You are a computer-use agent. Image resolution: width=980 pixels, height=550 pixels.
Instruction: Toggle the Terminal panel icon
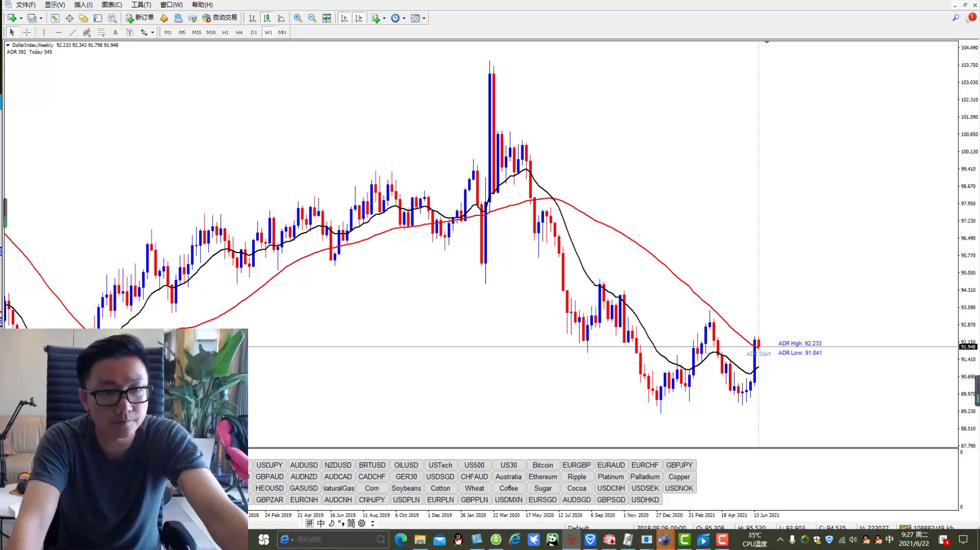pyautogui.click(x=98, y=18)
